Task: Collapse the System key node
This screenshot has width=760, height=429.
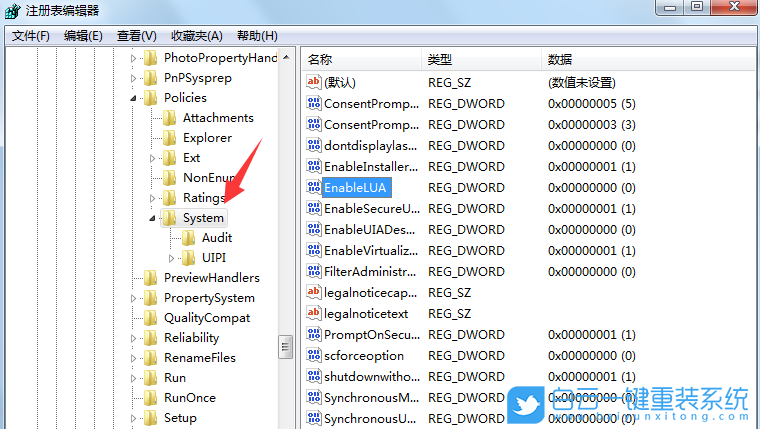Action: pos(153,218)
